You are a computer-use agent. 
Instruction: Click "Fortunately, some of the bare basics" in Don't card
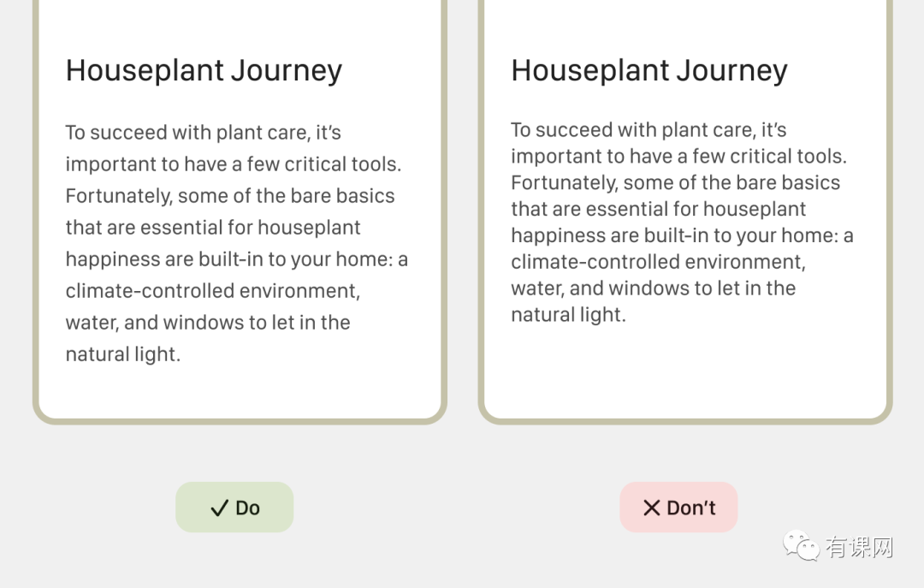(x=675, y=183)
